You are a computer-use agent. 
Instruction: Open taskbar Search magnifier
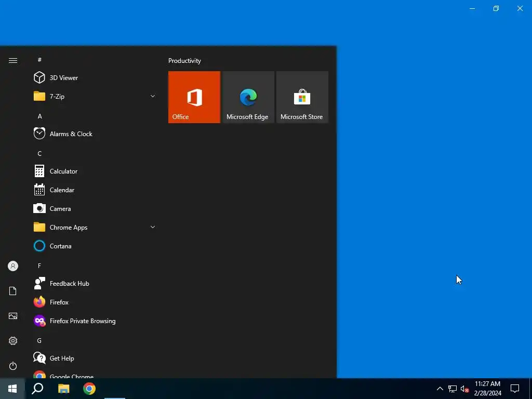37,389
